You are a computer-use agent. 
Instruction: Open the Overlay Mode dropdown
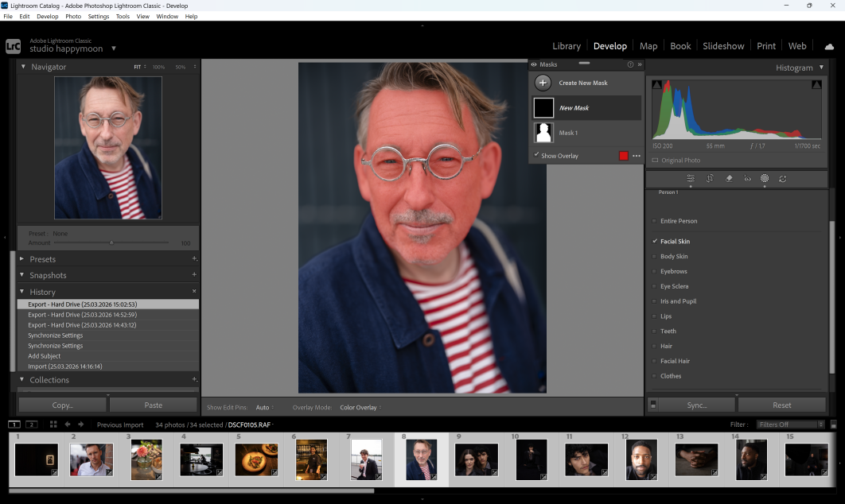[x=360, y=408]
